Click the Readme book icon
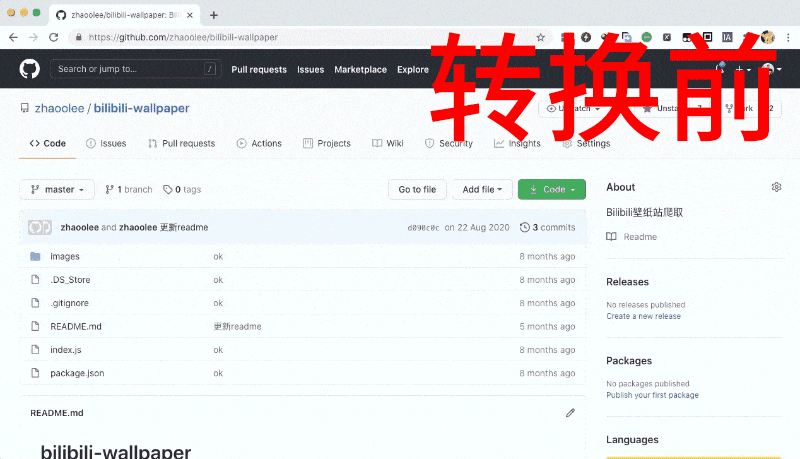The width and height of the screenshot is (800, 459). tap(611, 237)
